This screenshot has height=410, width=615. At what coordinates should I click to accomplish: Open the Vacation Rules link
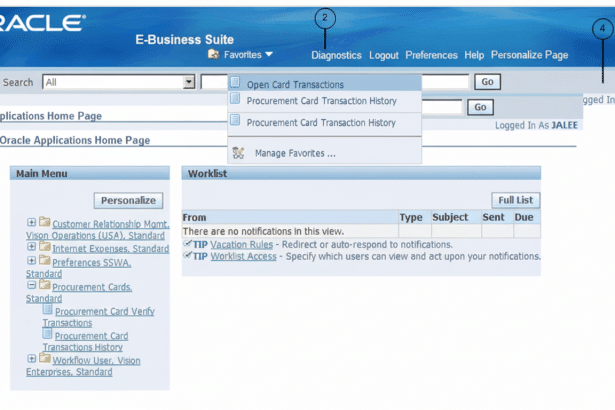[241, 244]
